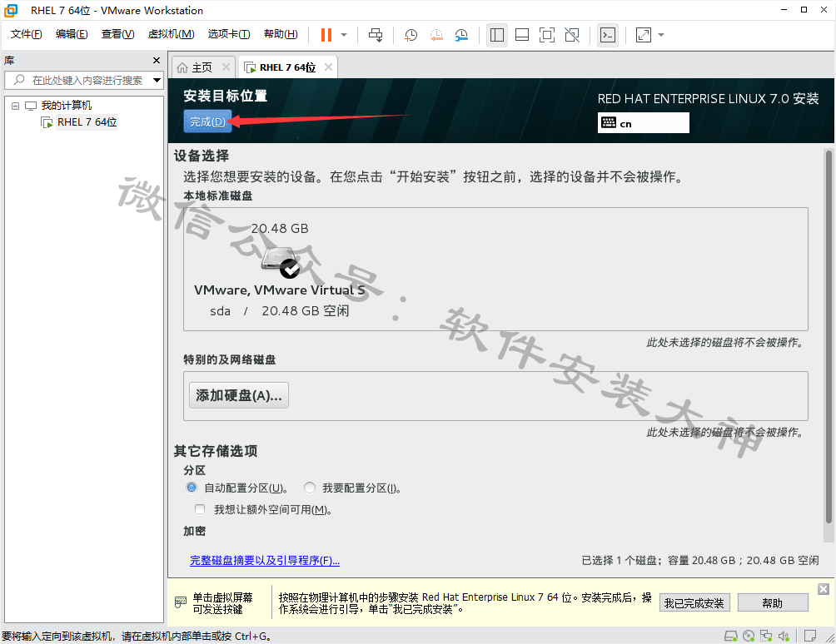Click the revert to snapshot icon
Screen dimensions: 836x644
[x=436, y=35]
